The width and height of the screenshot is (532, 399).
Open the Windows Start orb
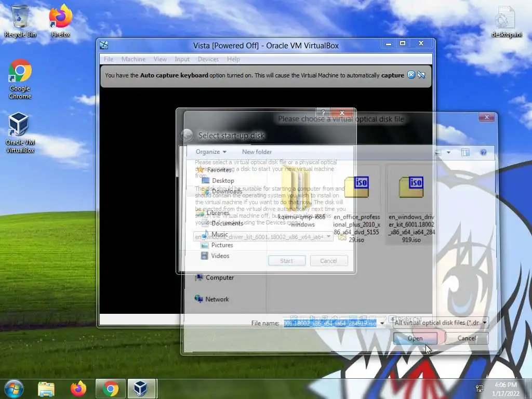[14, 389]
